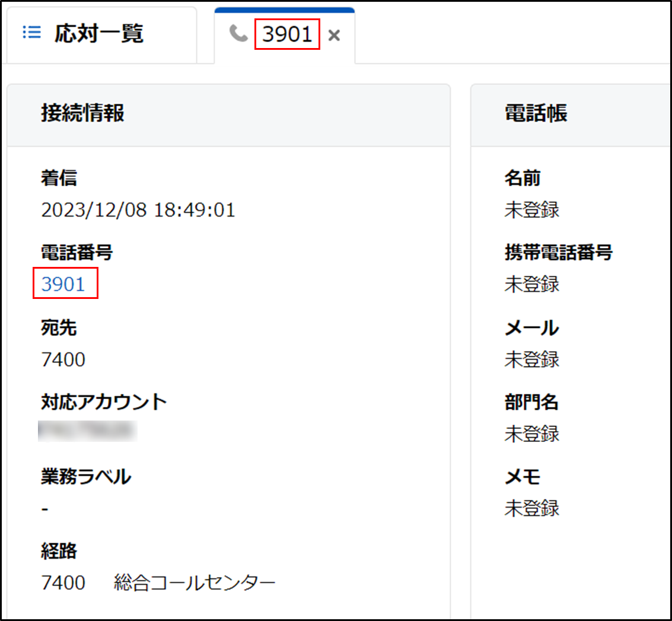Screen dimensions: 672x621
Task: Click the 業務ラベル dash value
Action: (45, 509)
